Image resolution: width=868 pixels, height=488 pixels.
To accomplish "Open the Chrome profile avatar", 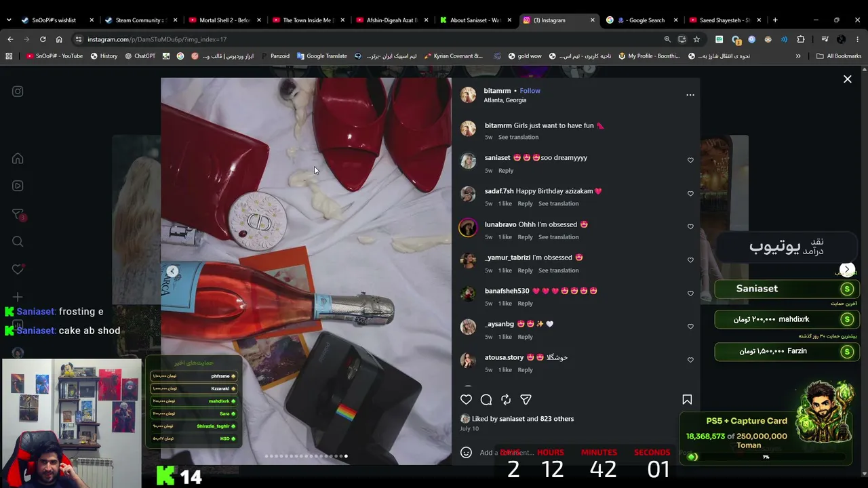I will (x=841, y=39).
